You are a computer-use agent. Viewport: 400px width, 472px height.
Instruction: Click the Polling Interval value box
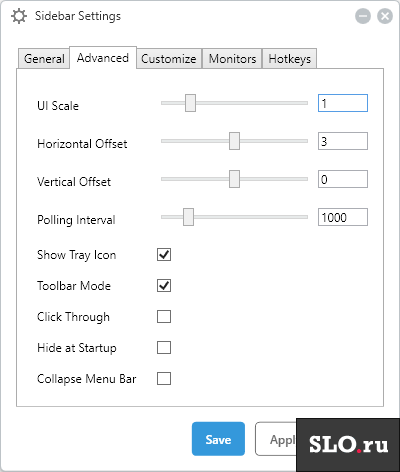pyautogui.click(x=343, y=217)
